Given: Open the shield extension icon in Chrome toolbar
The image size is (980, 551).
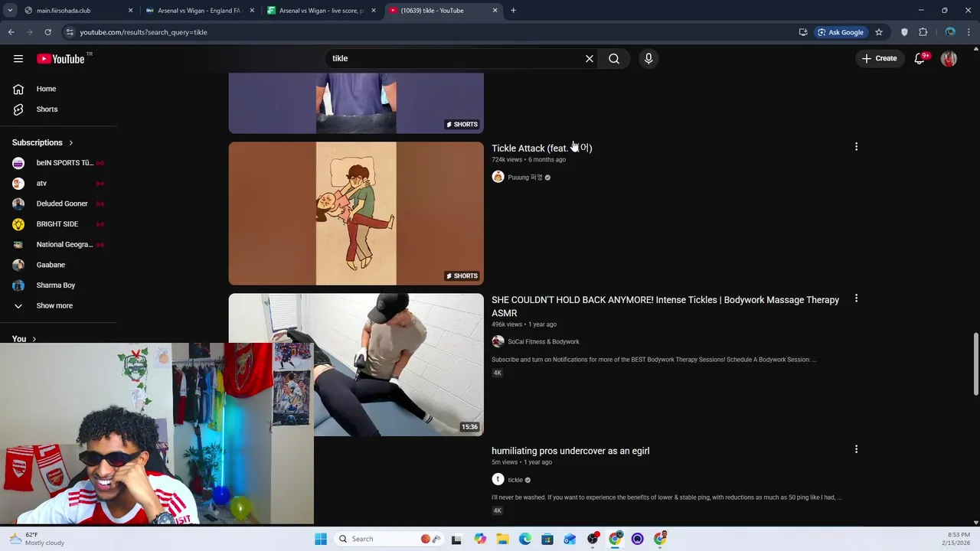Looking at the screenshot, I should pos(904,32).
